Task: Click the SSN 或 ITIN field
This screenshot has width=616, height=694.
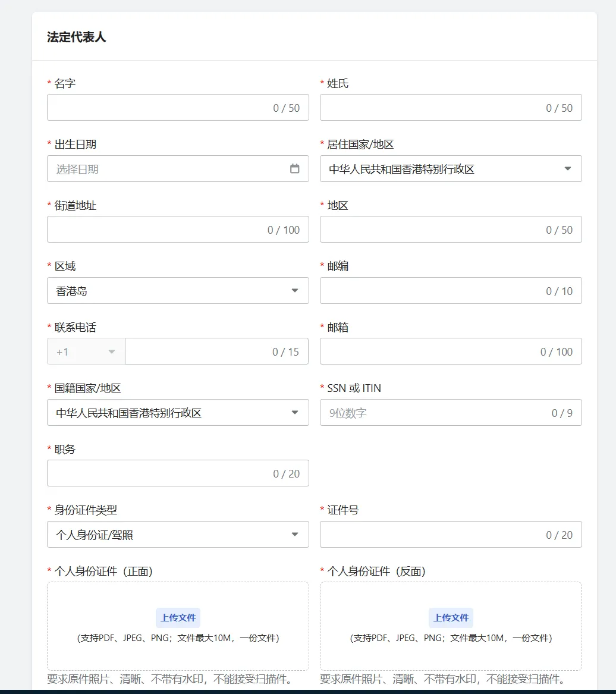Action: [437, 413]
